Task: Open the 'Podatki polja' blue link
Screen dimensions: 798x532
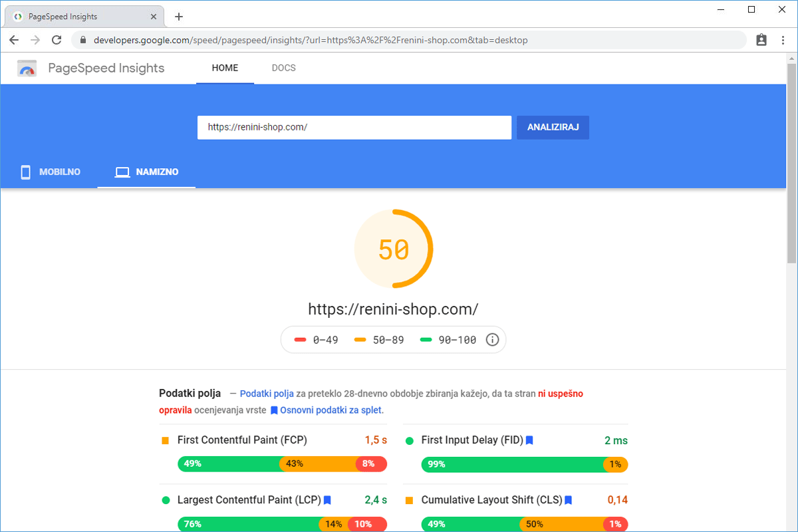Action: point(267,394)
